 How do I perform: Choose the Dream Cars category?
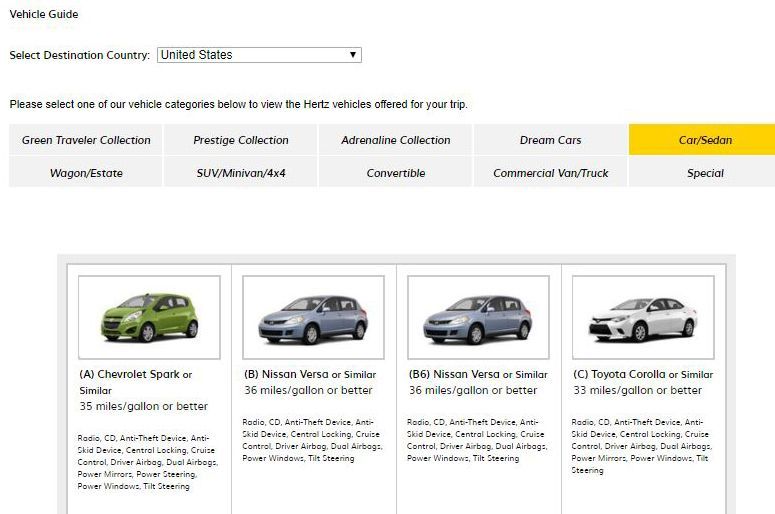click(x=550, y=140)
